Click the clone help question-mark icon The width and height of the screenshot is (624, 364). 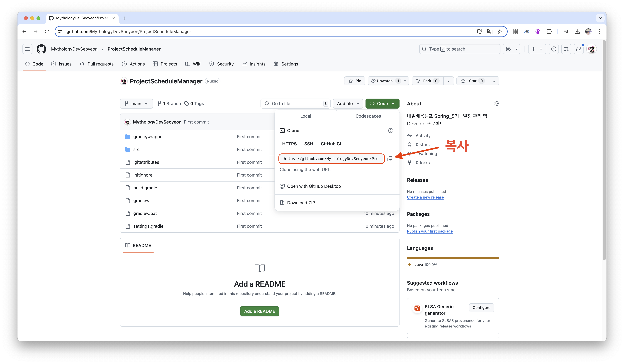390,131
